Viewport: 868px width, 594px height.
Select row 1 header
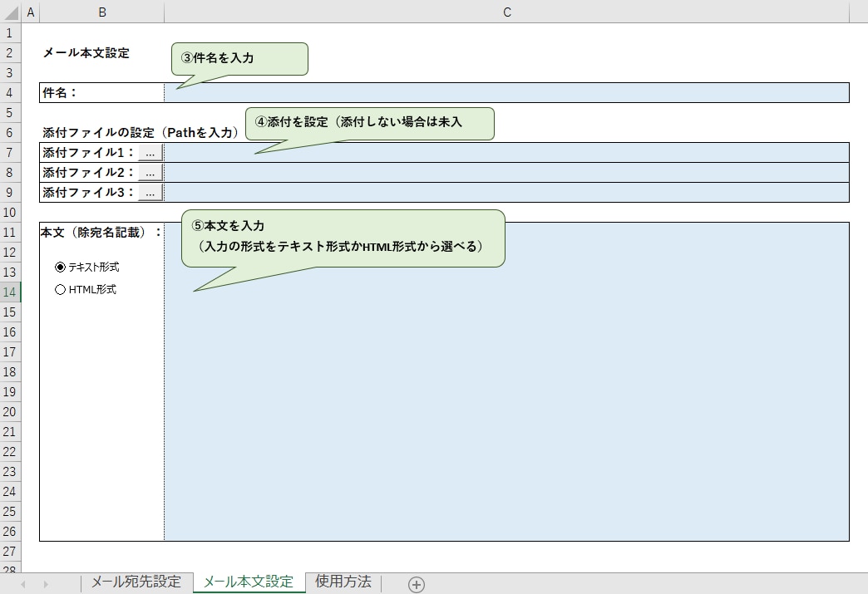coord(10,32)
